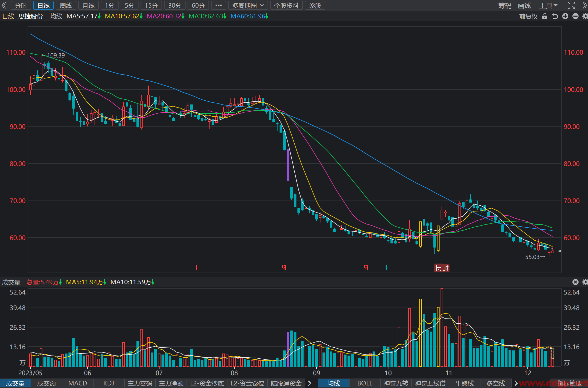Click the left double-chevron collapse icon
Viewport: 588px width, 388px height.
click(4, 5)
